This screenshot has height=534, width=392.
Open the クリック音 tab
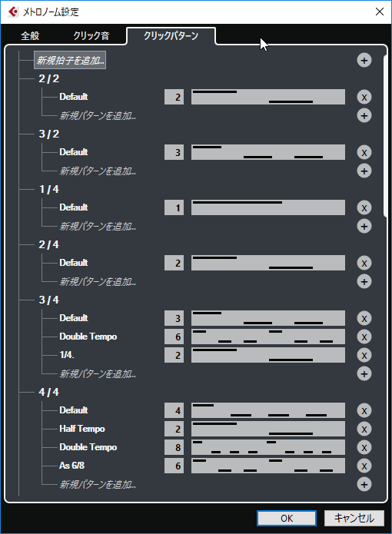click(x=91, y=35)
